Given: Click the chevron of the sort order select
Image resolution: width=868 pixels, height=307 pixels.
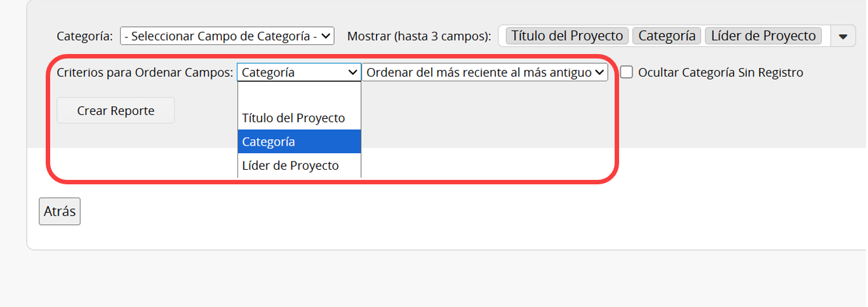Looking at the screenshot, I should pyautogui.click(x=599, y=72).
